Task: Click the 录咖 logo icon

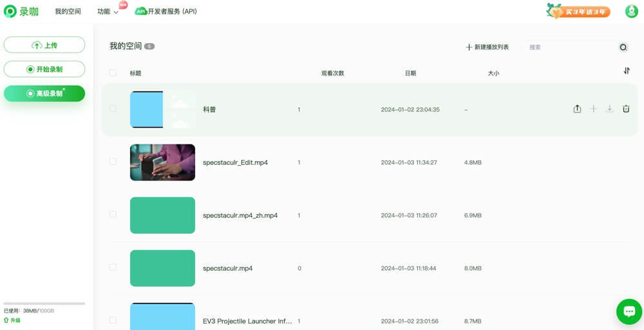Action: 10,12
